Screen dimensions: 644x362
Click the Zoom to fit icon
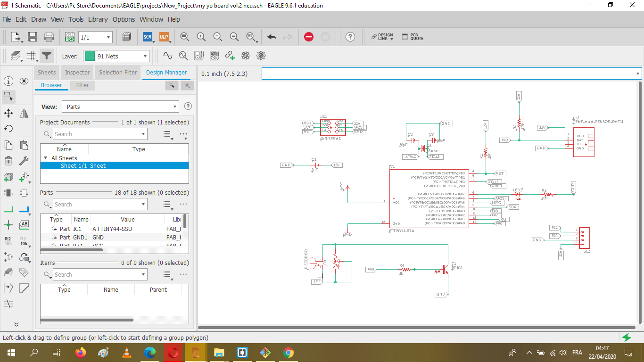(x=185, y=37)
